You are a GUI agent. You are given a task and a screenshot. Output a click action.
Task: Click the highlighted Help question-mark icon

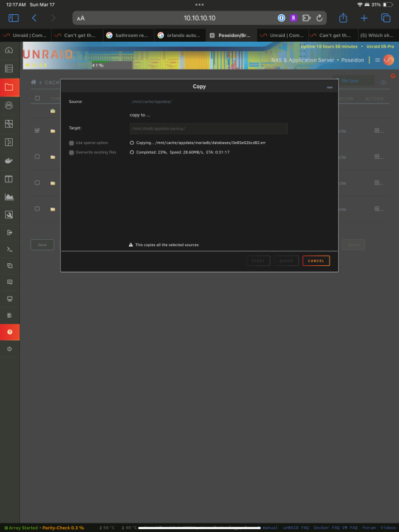coord(9,332)
